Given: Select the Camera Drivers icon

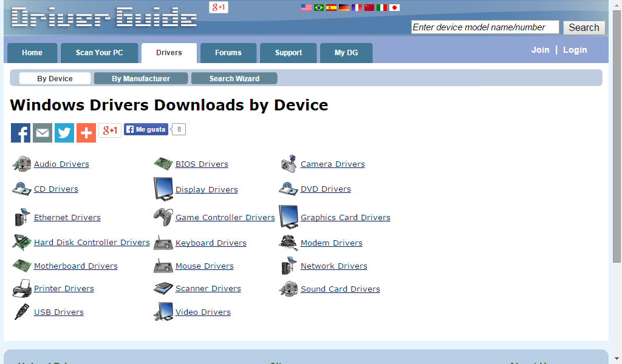Looking at the screenshot, I should click(288, 163).
